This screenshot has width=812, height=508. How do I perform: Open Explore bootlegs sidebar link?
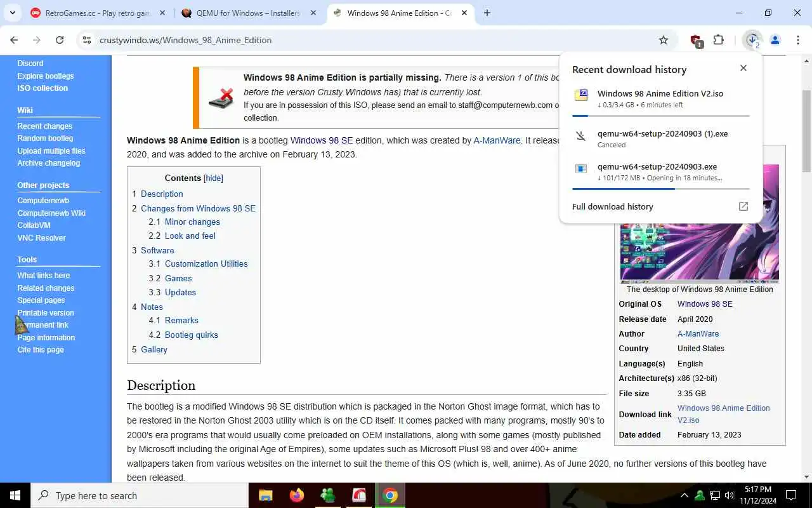click(x=46, y=76)
